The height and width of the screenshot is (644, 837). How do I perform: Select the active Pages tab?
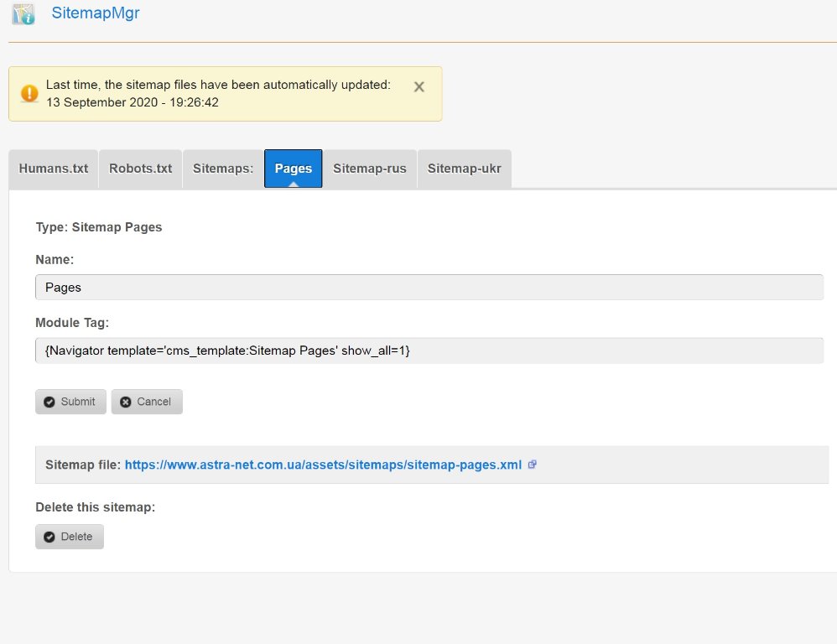[294, 169]
